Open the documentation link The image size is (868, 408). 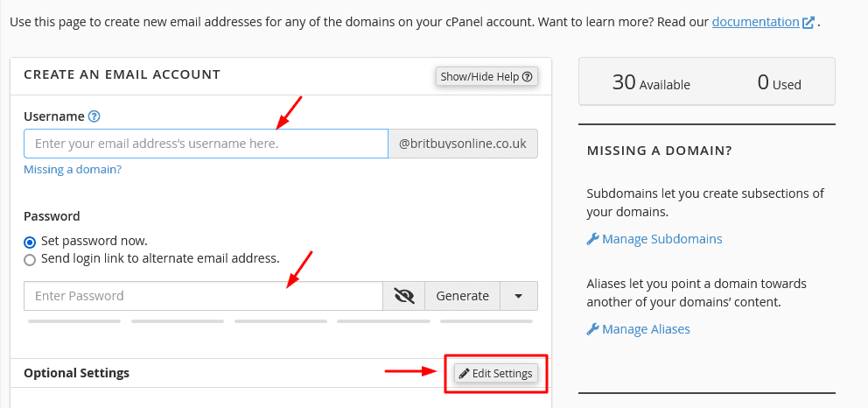[755, 22]
